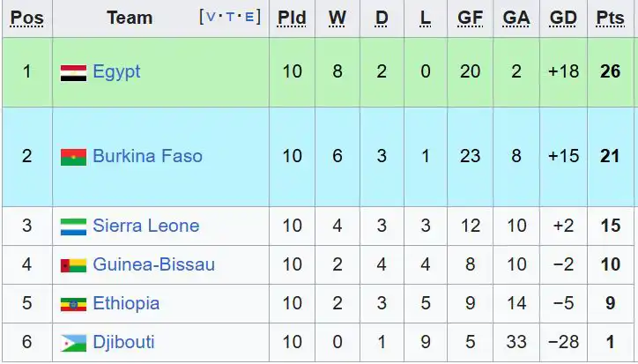
Task: Open the Ethiopia team link
Action: pyautogui.click(x=126, y=304)
